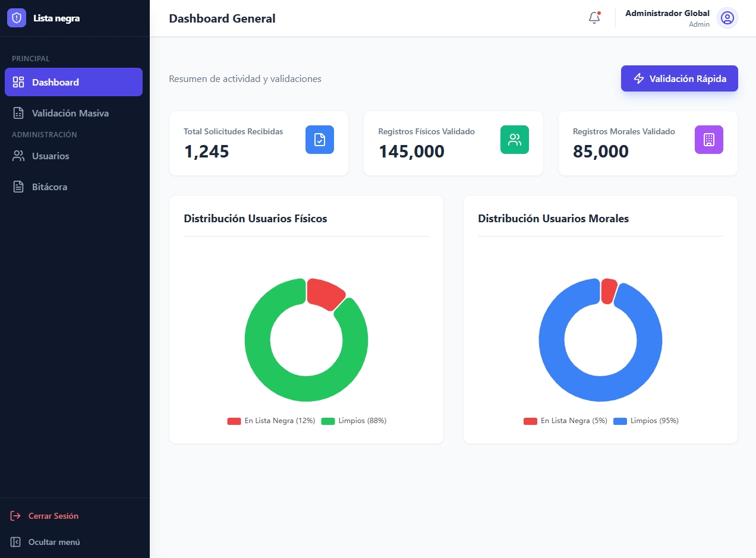This screenshot has width=756, height=558.
Task: Click the green users icon in card
Action: pos(514,140)
